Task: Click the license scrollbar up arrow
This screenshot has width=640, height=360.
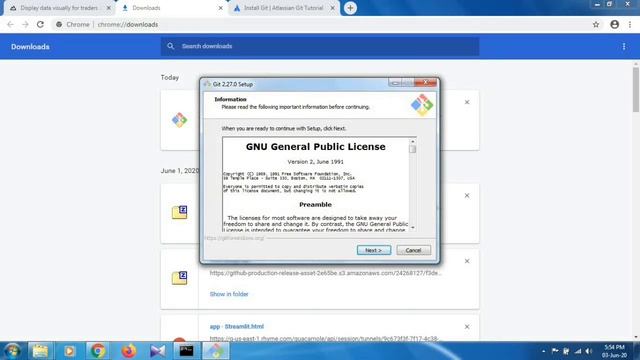Action: coord(413,141)
